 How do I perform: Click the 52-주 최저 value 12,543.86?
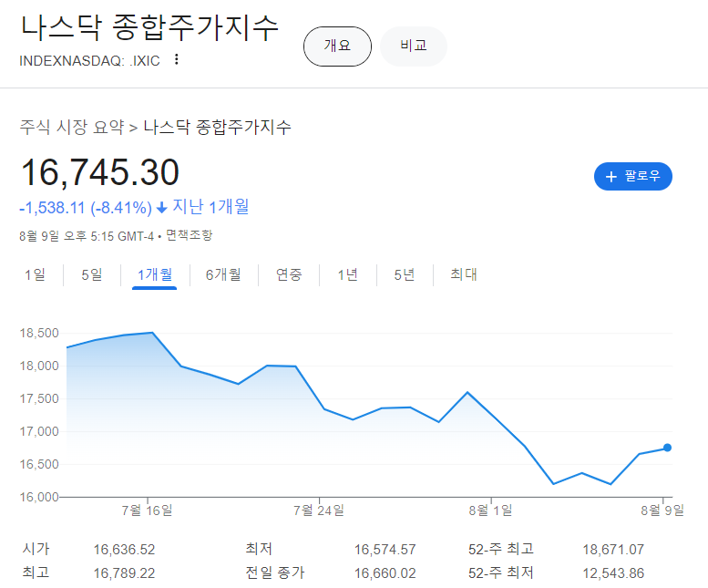pyautogui.click(x=613, y=573)
